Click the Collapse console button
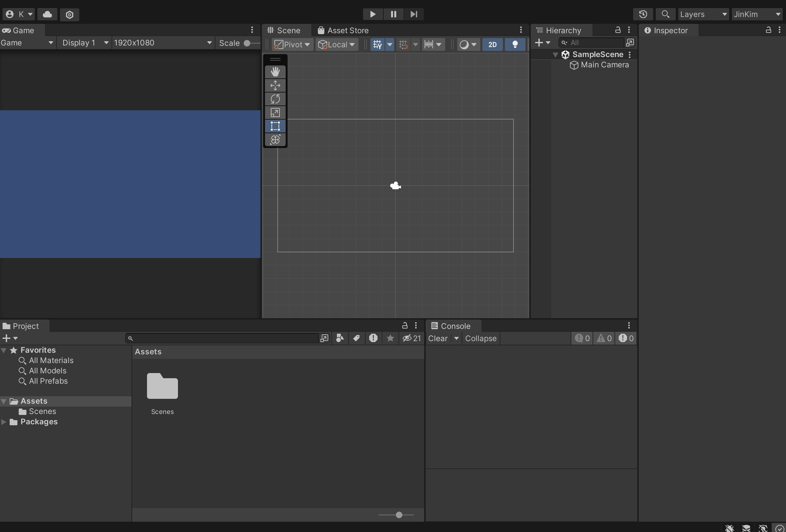Image resolution: width=786 pixels, height=532 pixels. [x=481, y=338]
